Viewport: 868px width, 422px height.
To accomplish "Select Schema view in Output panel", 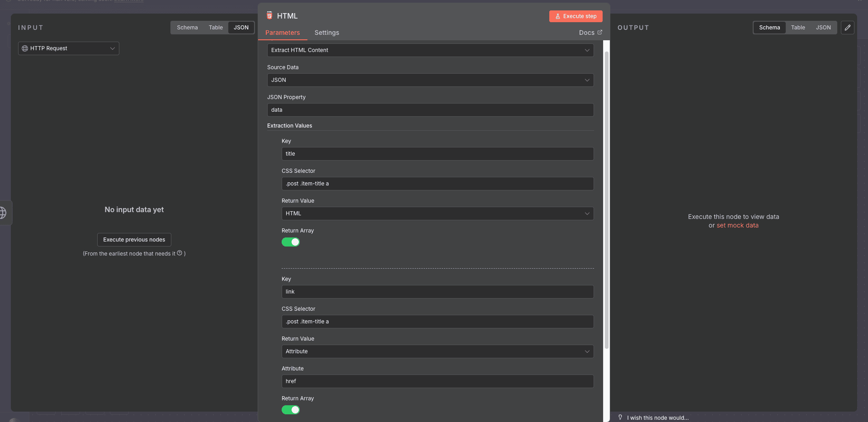I will (769, 28).
